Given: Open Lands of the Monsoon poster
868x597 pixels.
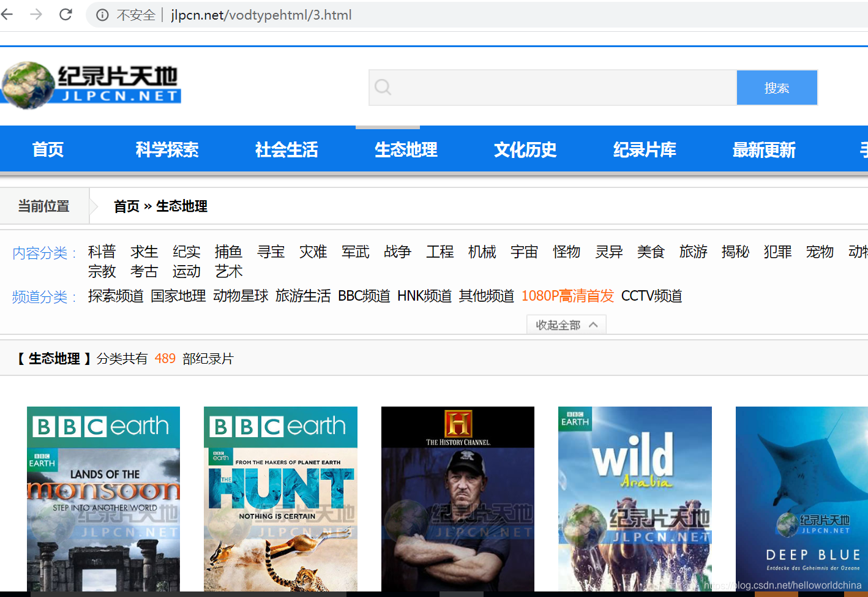Looking at the screenshot, I should [x=103, y=499].
